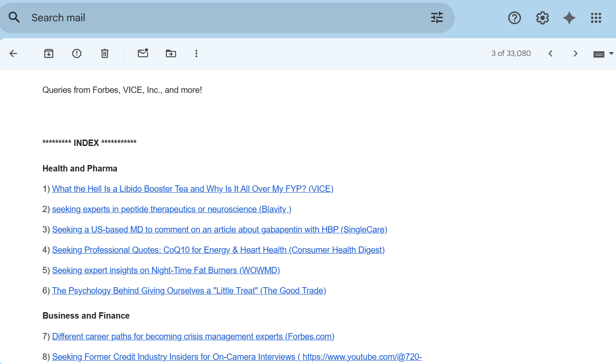Open Night-Time Fat Burners WOWMD link
The height and width of the screenshot is (364, 616).
pyautogui.click(x=166, y=270)
